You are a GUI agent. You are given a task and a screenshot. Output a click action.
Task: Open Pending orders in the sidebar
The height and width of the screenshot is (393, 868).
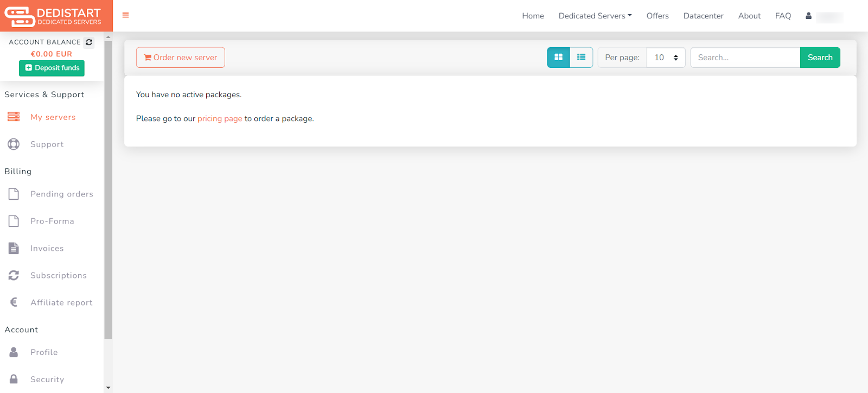coord(62,194)
